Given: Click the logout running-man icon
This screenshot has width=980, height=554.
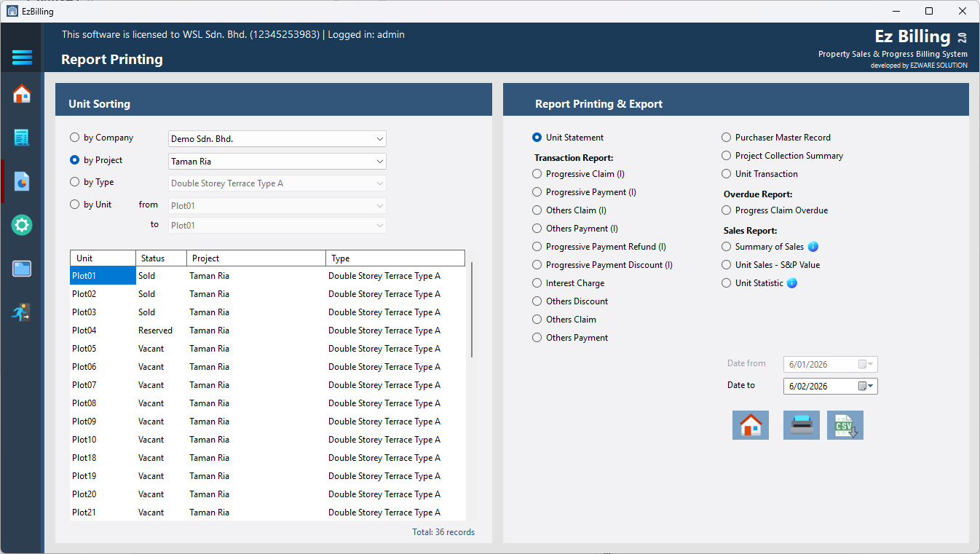Looking at the screenshot, I should 22,312.
